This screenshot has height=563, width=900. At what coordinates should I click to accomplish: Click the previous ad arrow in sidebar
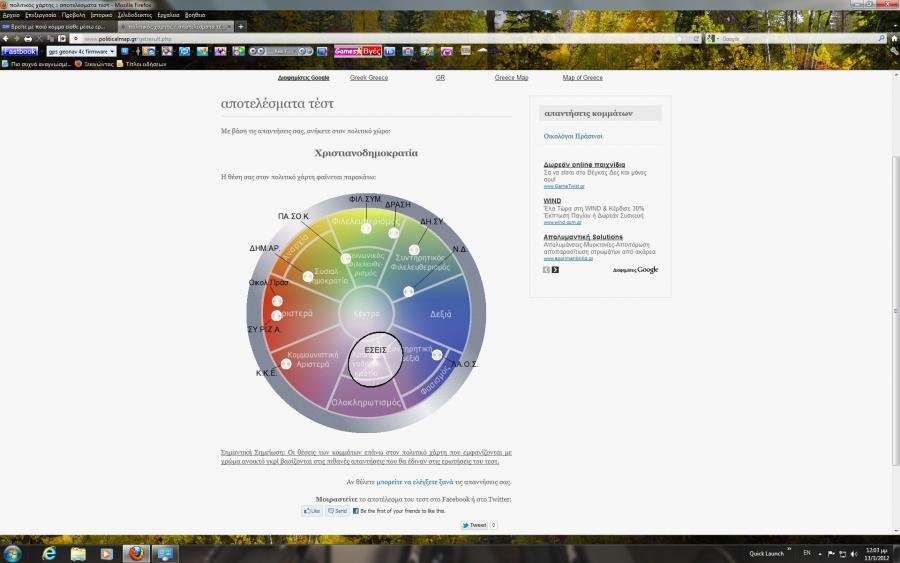pos(546,270)
